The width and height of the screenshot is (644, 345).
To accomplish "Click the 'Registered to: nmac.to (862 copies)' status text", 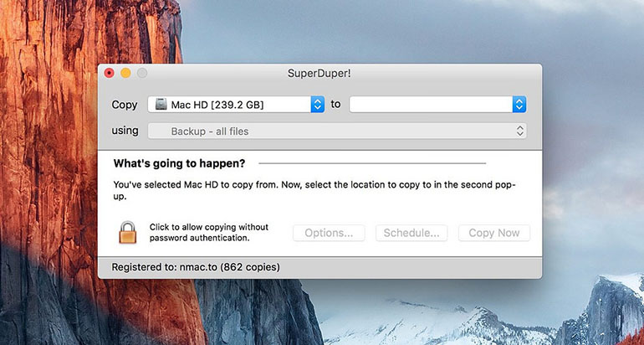I will click(x=196, y=267).
